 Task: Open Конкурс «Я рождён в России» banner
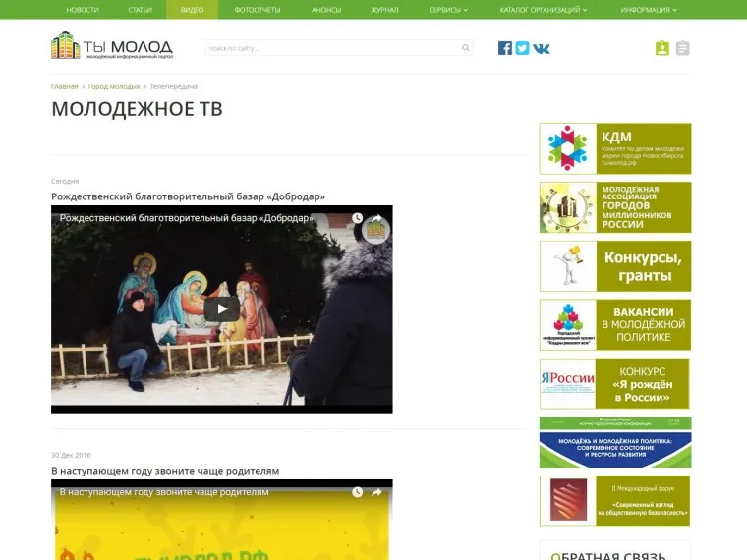click(614, 384)
